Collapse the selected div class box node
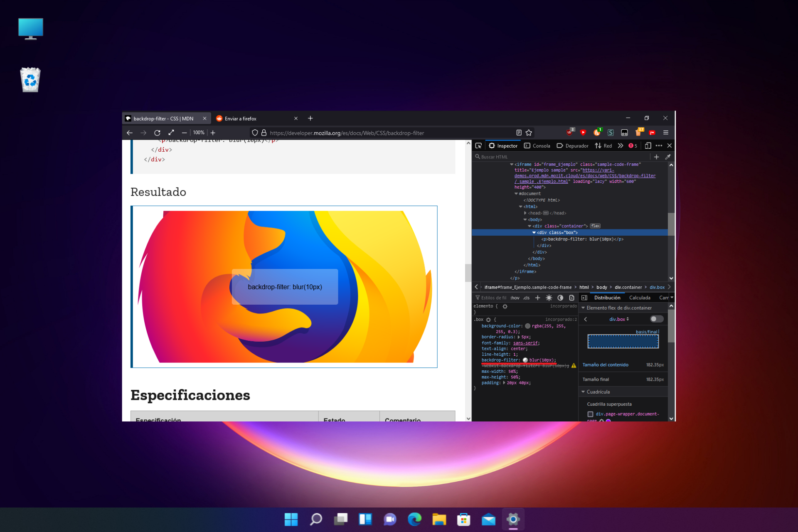Screen dimensions: 798x532 pyautogui.click(x=534, y=233)
